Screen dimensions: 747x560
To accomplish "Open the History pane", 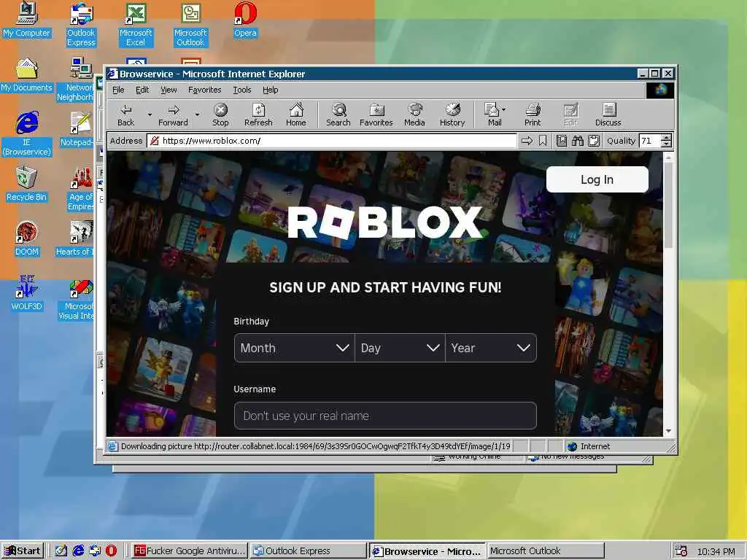I will tap(452, 115).
